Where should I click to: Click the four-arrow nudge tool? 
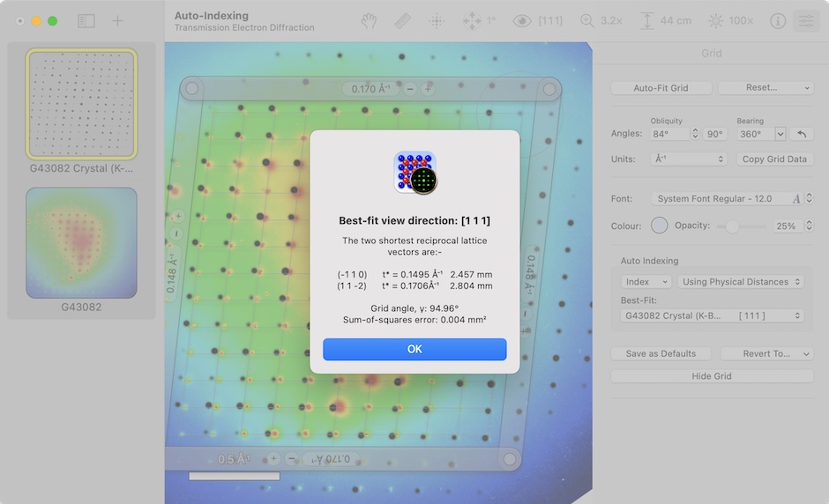(472, 21)
